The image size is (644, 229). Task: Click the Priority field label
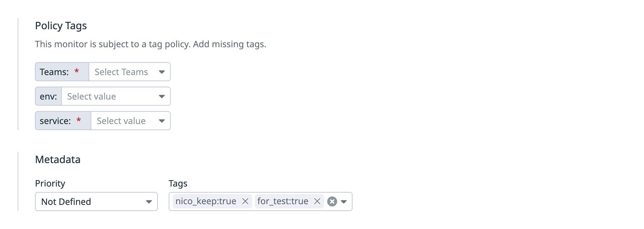pyautogui.click(x=50, y=183)
